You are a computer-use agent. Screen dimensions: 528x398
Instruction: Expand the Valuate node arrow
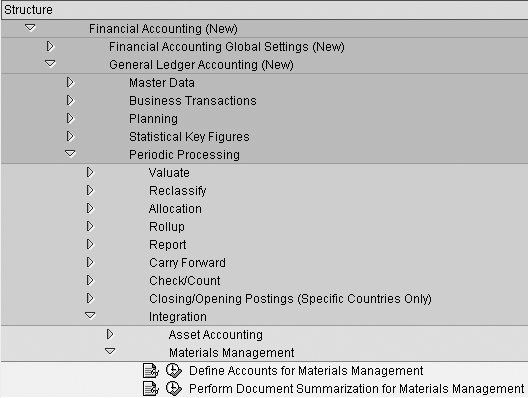(90, 172)
